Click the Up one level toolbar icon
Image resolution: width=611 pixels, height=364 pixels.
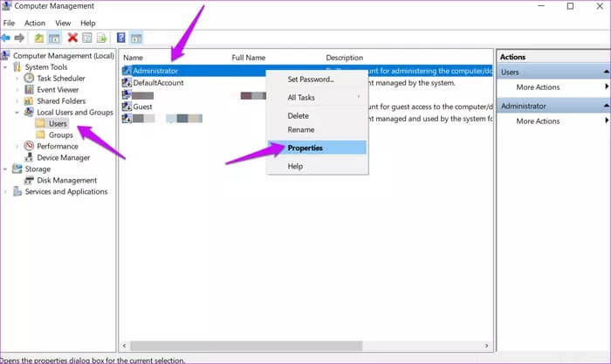pos(39,38)
